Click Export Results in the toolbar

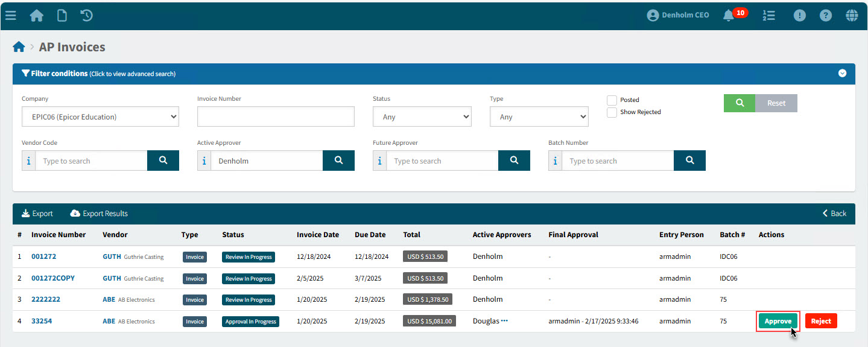99,214
